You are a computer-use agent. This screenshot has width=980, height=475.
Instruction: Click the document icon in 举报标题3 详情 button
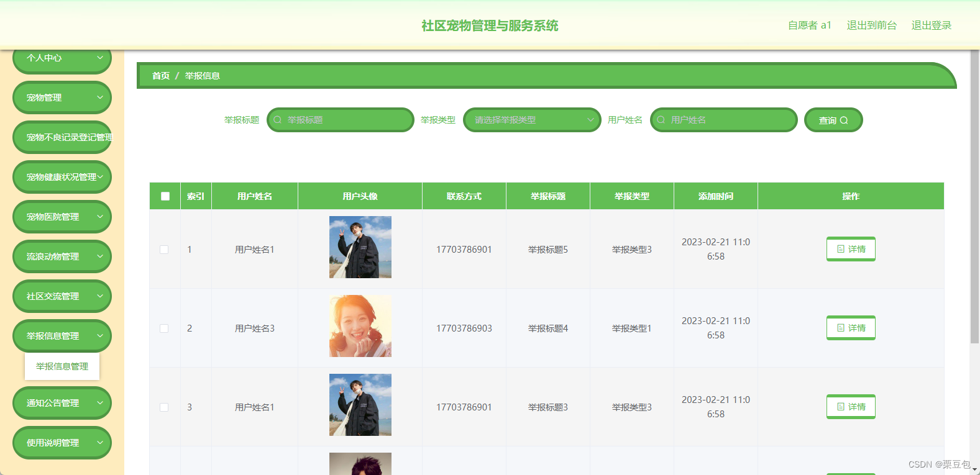[x=841, y=407]
